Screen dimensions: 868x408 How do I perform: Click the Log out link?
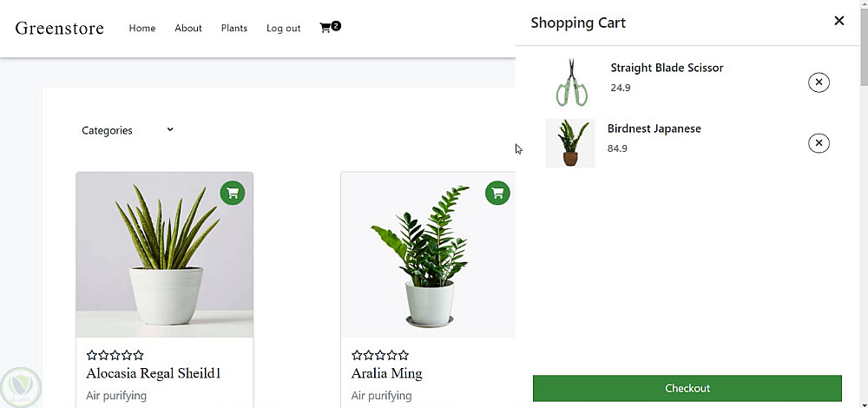click(x=283, y=28)
